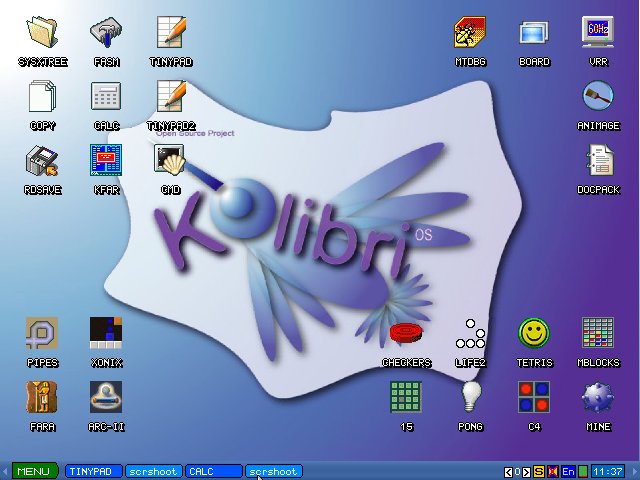Open the RDSAVE ramdisk save icon
This screenshot has height=480, width=640.
point(42,160)
